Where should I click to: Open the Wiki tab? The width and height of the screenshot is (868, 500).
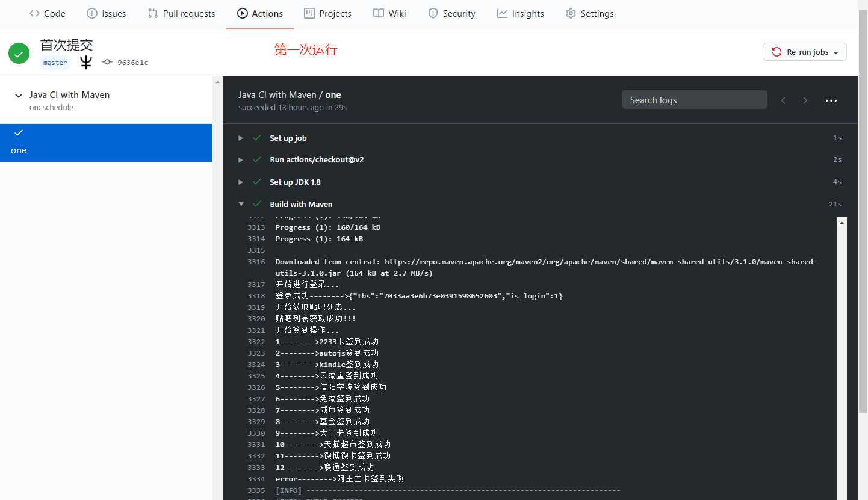pyautogui.click(x=389, y=13)
